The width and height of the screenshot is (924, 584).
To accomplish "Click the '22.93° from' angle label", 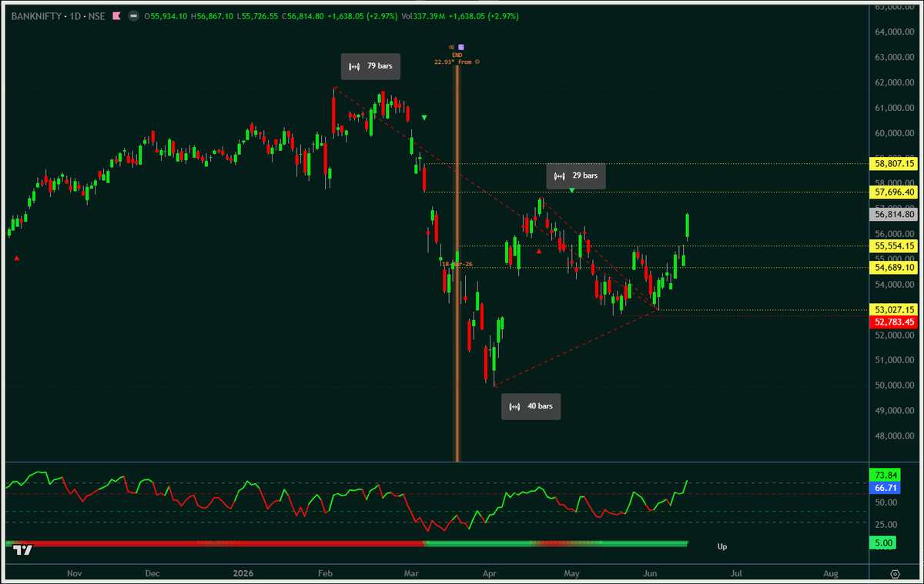I will click(454, 62).
